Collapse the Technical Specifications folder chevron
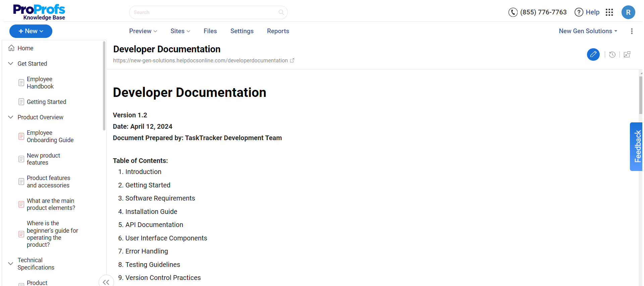 point(11,264)
